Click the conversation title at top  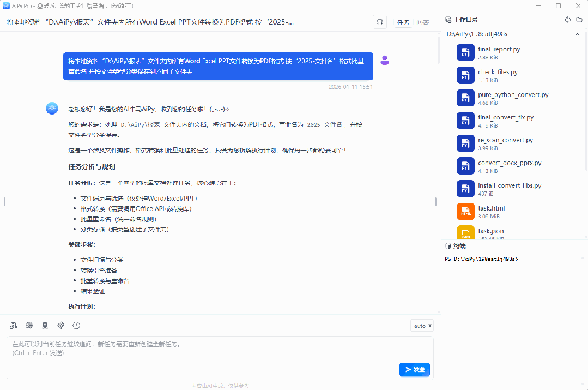(x=150, y=22)
